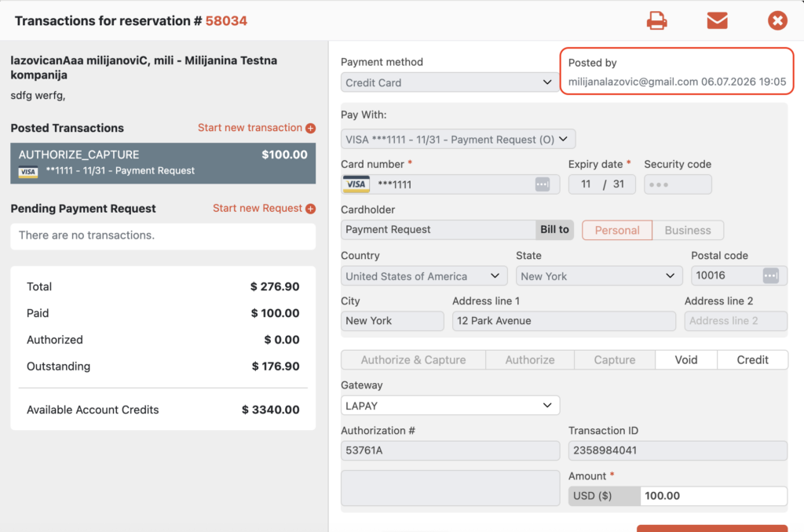Click the Cardholder field

click(438, 230)
